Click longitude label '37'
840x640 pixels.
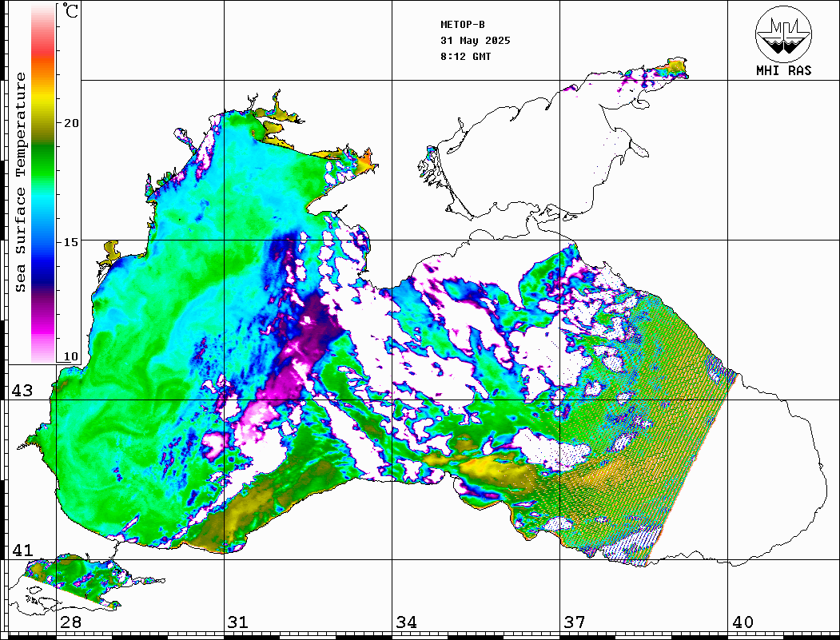pyautogui.click(x=575, y=622)
